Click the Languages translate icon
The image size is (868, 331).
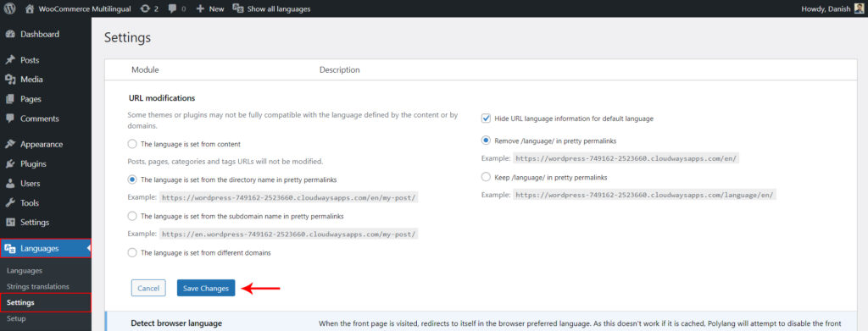point(10,249)
